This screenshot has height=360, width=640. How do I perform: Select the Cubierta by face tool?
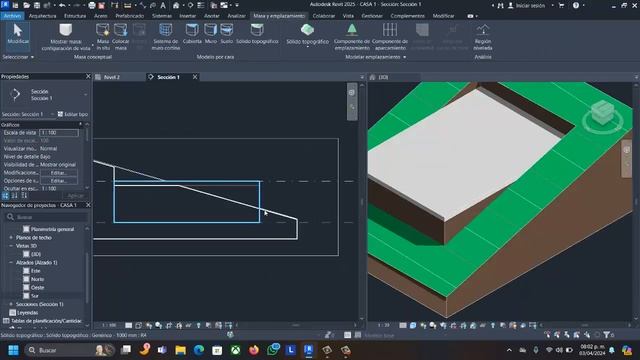pyautogui.click(x=192, y=33)
